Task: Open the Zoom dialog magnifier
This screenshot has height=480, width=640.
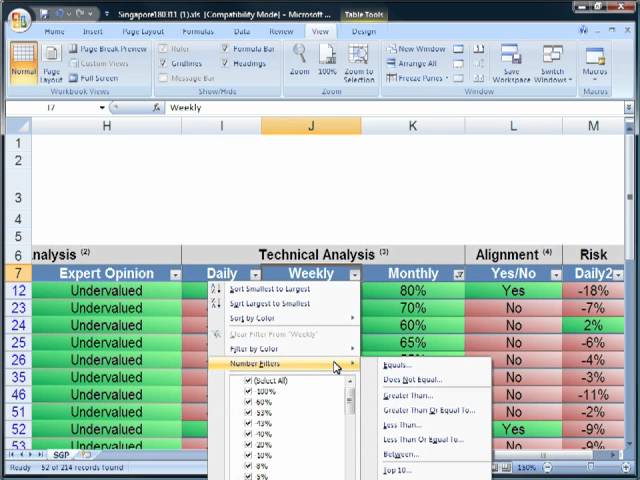Action: click(300, 60)
